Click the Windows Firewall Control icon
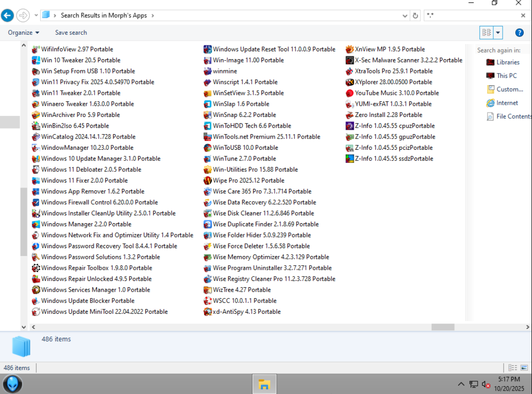 point(36,203)
